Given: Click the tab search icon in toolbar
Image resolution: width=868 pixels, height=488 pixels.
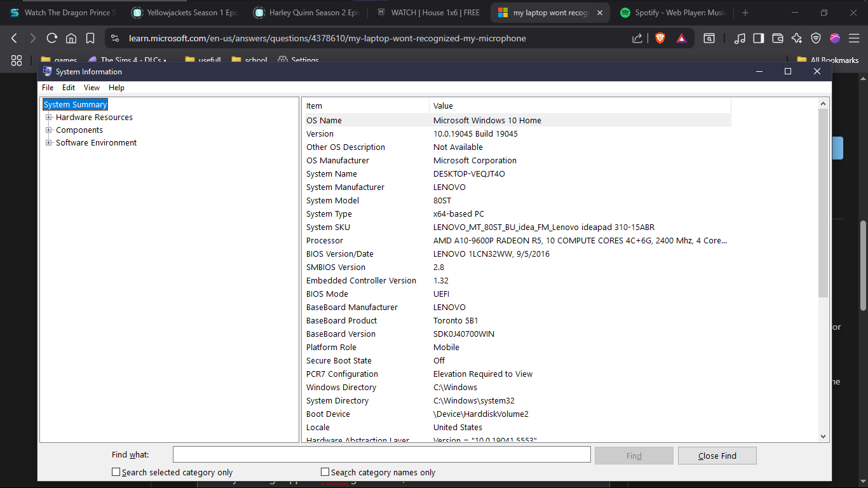Looking at the screenshot, I should (709, 38).
